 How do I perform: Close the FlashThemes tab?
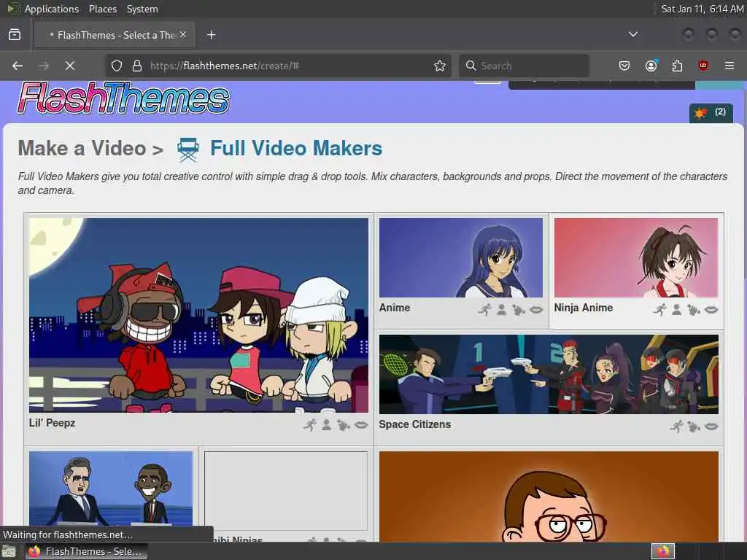point(183,34)
